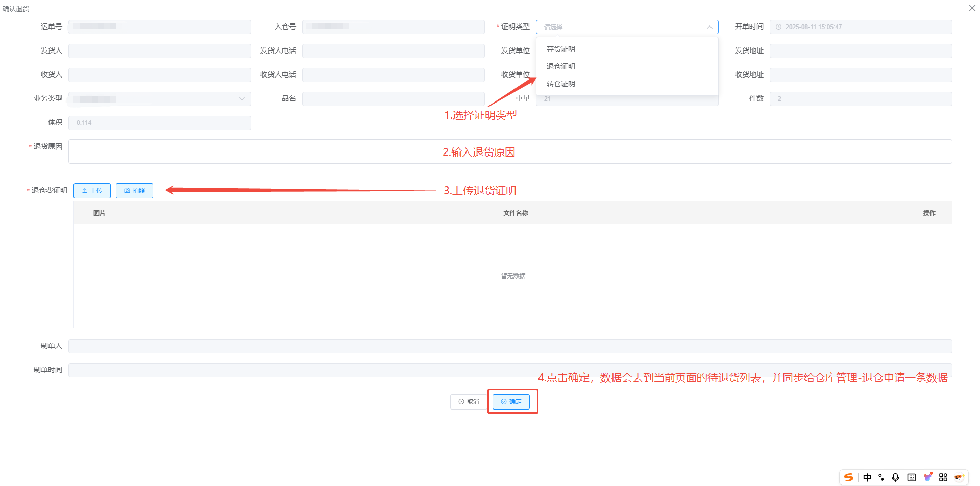980x486 pixels.
Task: Click the 拍照 camera button
Action: coord(134,191)
